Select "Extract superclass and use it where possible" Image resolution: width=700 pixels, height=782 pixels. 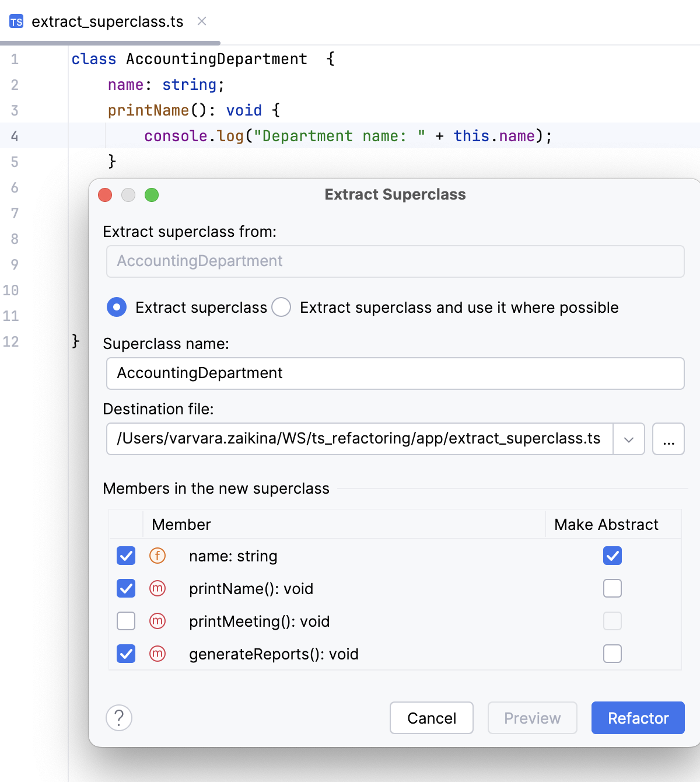click(281, 307)
